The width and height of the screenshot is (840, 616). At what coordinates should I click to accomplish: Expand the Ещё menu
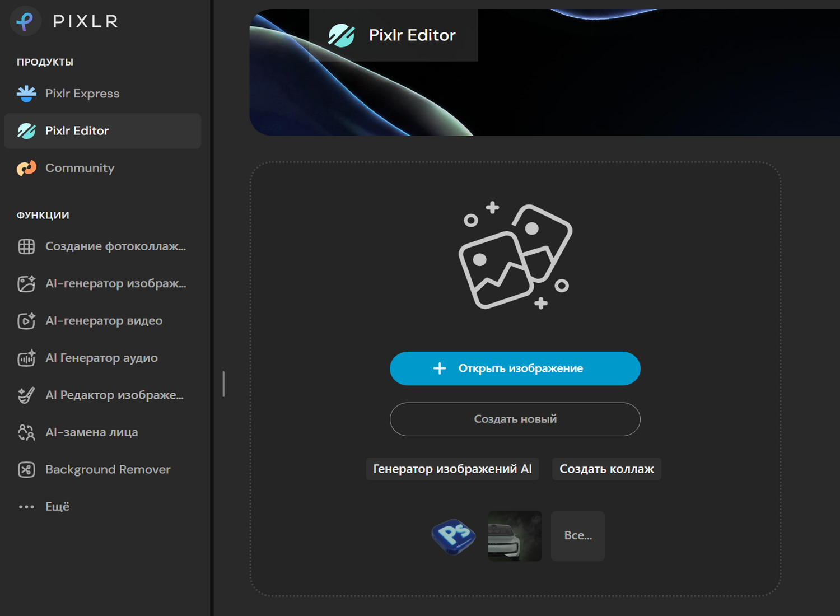(102, 507)
